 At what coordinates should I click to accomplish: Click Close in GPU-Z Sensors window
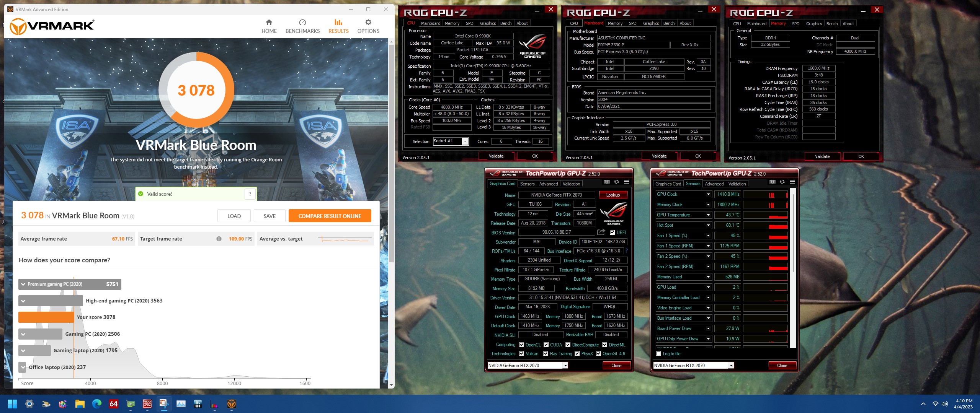[x=782, y=366]
